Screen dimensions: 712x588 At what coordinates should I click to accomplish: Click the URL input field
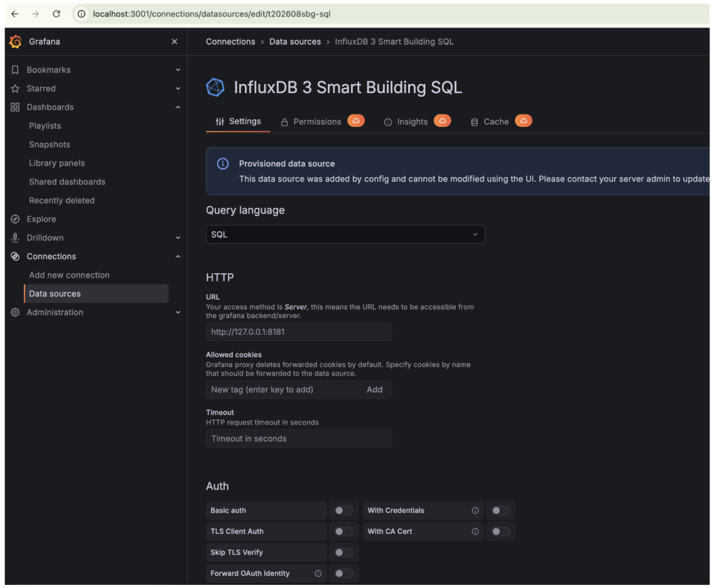299,332
